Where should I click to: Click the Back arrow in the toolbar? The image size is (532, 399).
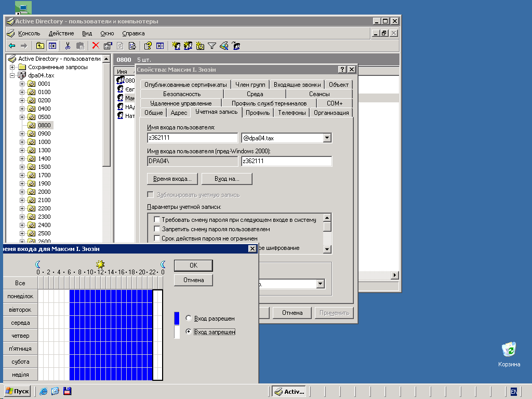[x=11, y=46]
